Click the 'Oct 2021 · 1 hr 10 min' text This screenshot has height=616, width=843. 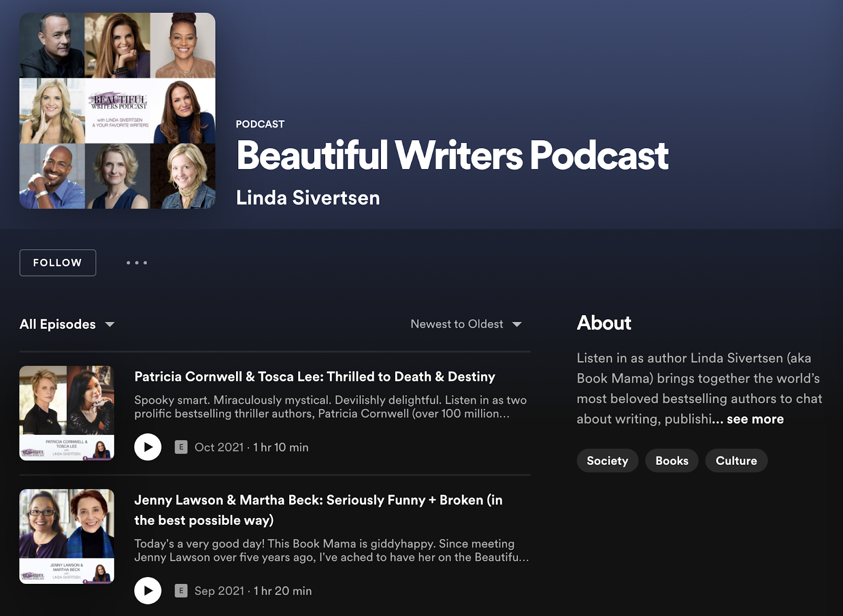tap(251, 447)
